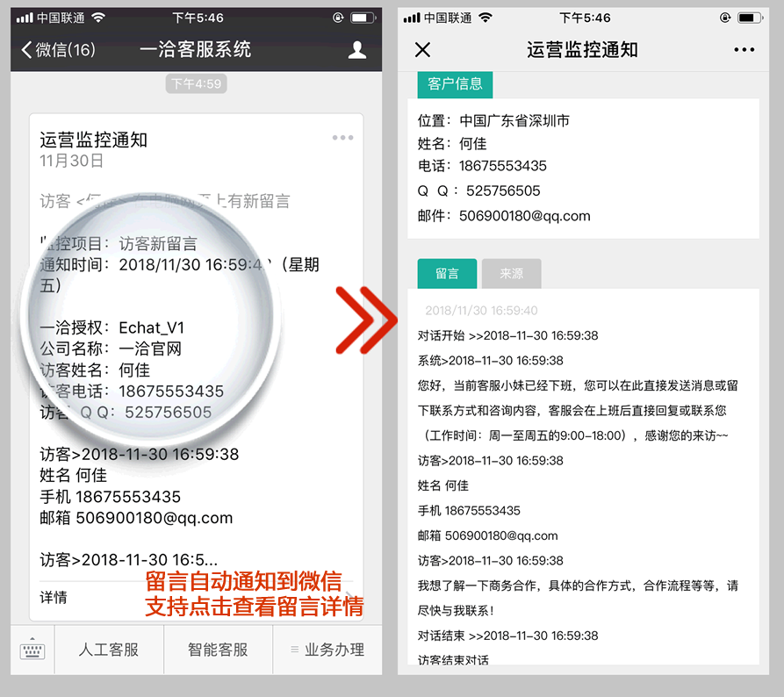Click the 公司名称: 一洽官网 line
This screenshot has height=697, width=784.
coord(111,348)
